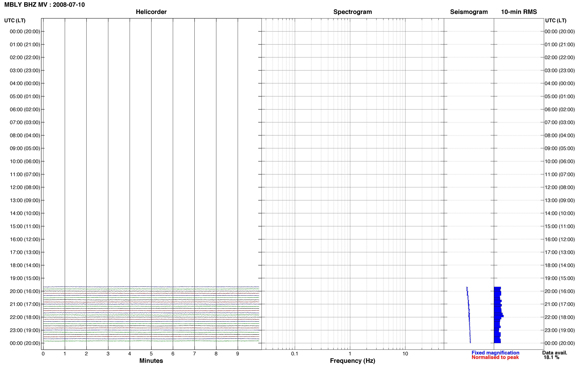Click the left axis label '08:00 (04:00)'
The image size is (588, 368).
click(25, 135)
